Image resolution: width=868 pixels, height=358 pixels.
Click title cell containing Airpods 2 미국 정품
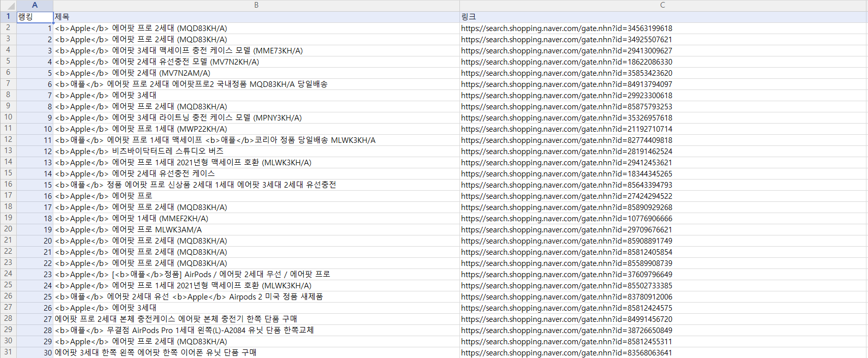[256, 296]
